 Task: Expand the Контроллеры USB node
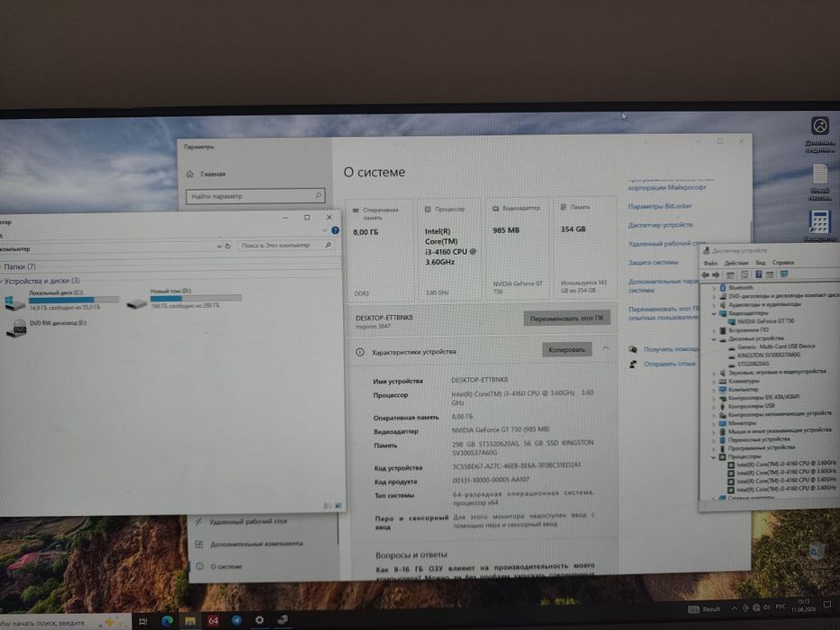click(x=714, y=407)
